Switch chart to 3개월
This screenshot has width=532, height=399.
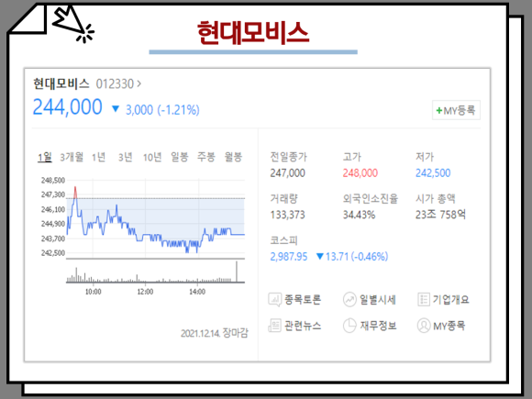(x=72, y=157)
